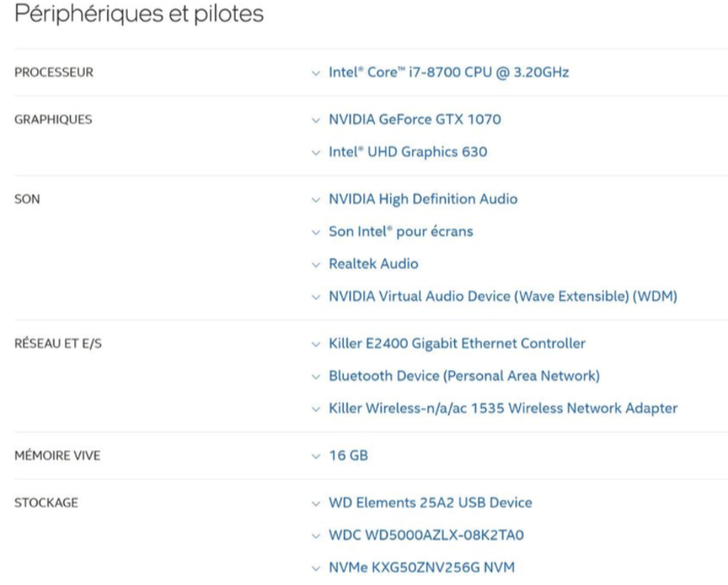Open NVIDIA Virtual Audio Device (WDM) link
The height and width of the screenshot is (585, 728).
pyautogui.click(x=503, y=297)
